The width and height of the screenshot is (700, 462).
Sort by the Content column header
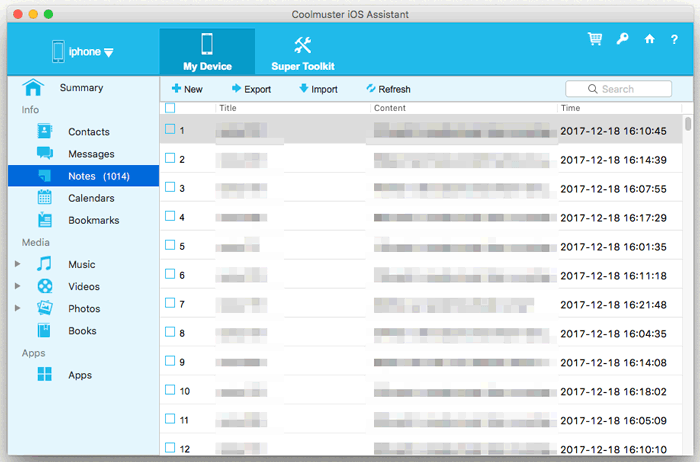(x=390, y=108)
